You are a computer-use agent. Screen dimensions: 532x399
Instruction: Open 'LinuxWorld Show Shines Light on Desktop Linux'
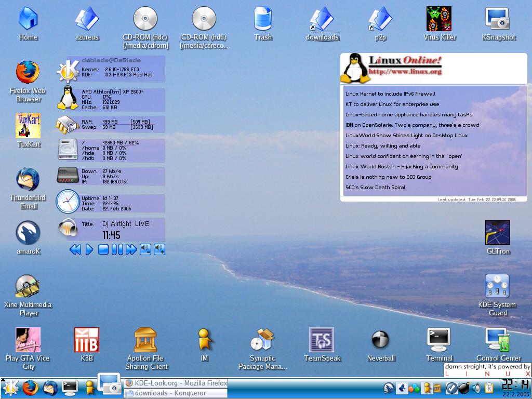pos(406,136)
